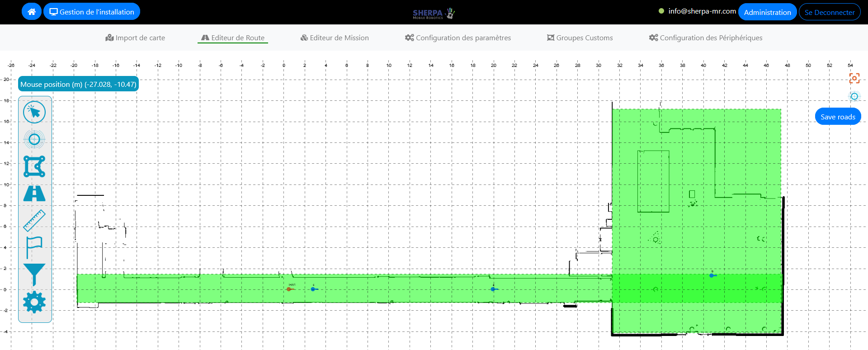Activate the ruler measurement tool

pos(34,221)
